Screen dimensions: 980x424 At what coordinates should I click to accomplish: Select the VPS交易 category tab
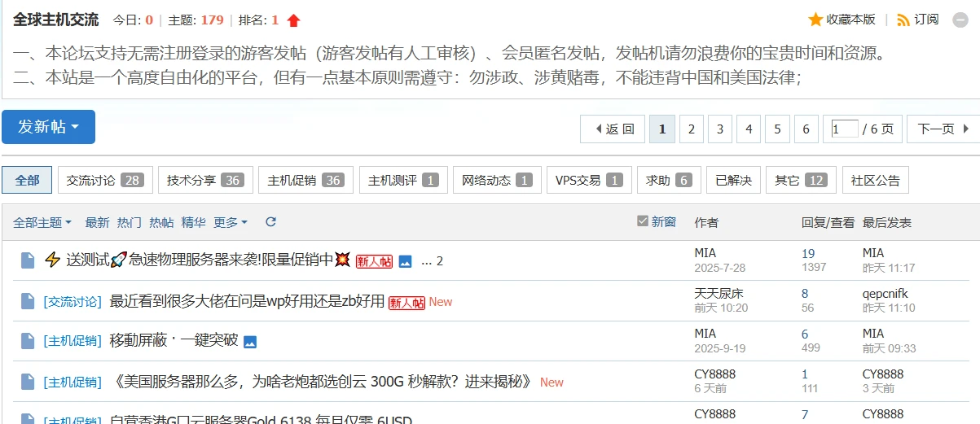(x=589, y=180)
